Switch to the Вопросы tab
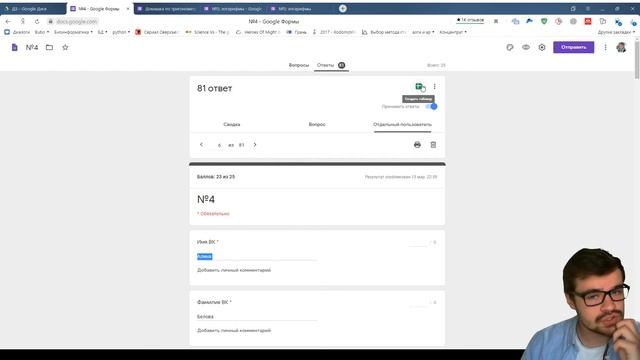640x360 pixels. tap(299, 65)
